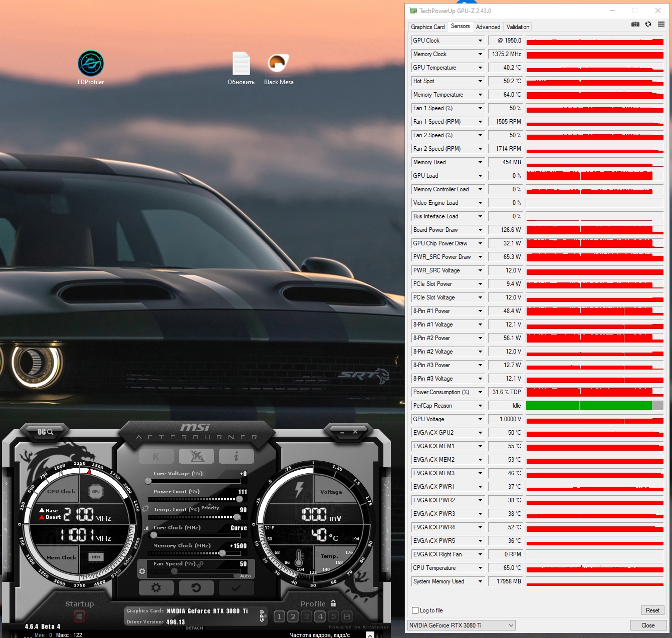The height and width of the screenshot is (638, 672).
Task: Click the Kombustor K button in Afterburner
Action: [x=156, y=456]
